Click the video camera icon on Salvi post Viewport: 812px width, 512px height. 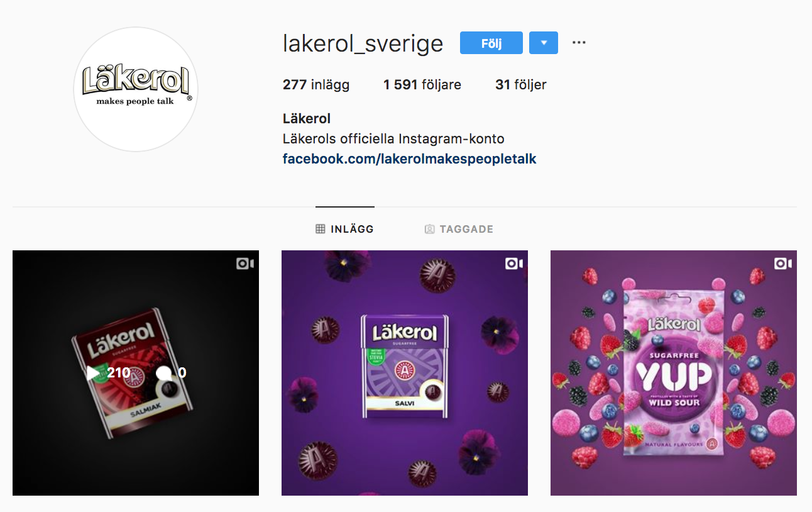513,264
